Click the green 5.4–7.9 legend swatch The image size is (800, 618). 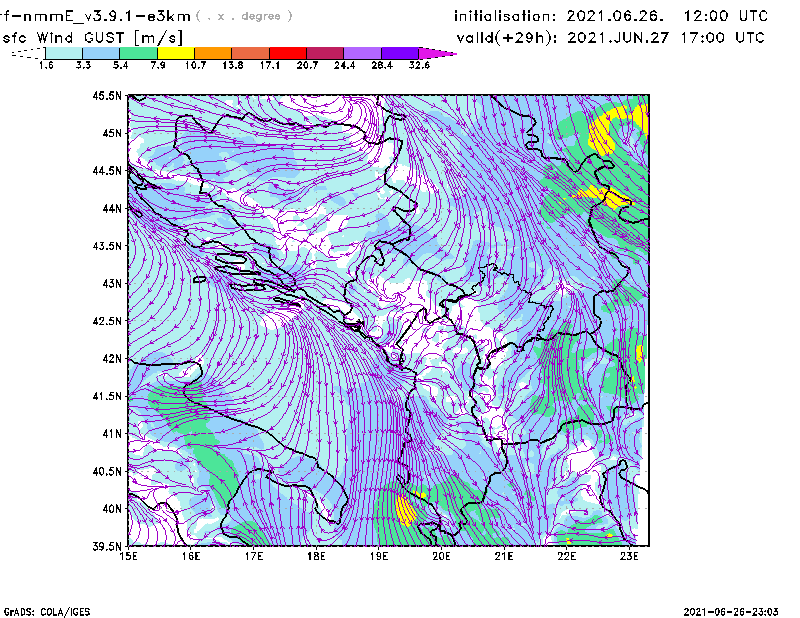[139, 53]
